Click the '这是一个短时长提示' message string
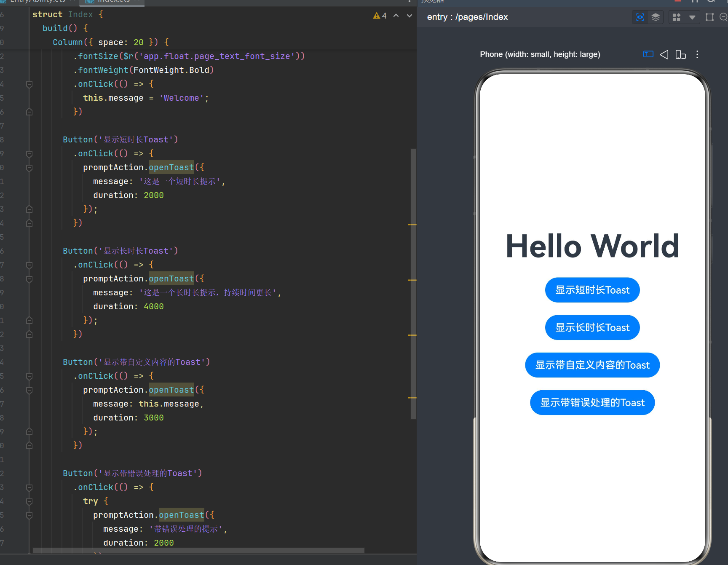Screen dimensions: 728x565 179,181
